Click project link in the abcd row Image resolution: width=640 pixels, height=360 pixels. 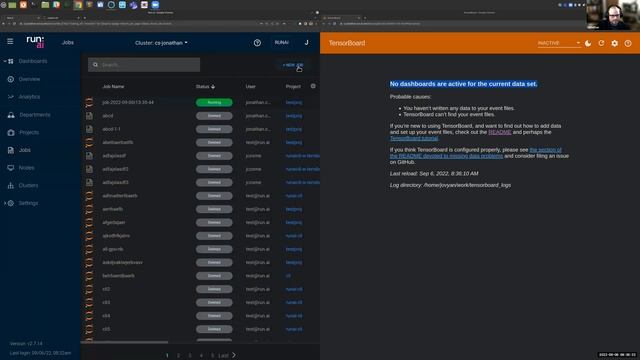point(294,116)
